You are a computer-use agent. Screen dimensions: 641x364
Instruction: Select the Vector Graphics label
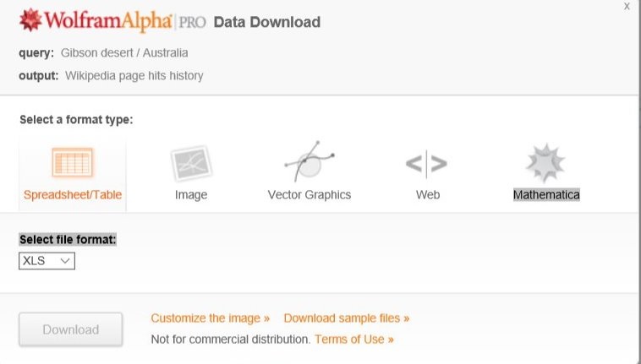309,195
